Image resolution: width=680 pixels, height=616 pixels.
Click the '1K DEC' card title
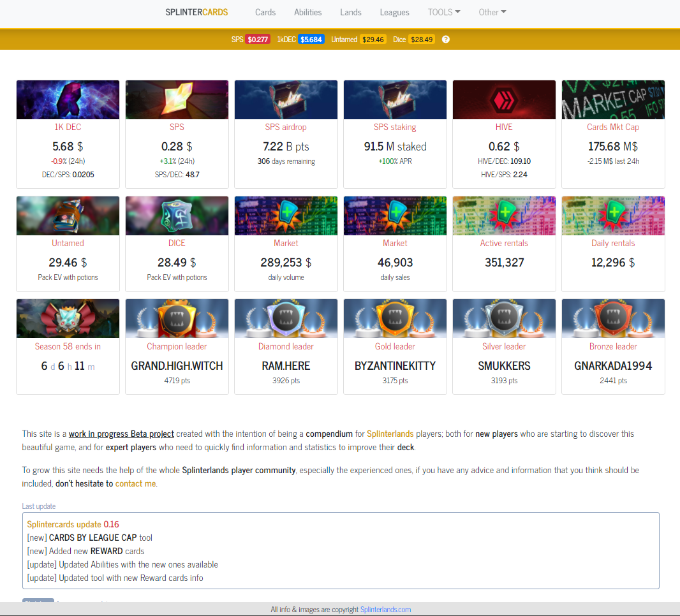(x=68, y=127)
